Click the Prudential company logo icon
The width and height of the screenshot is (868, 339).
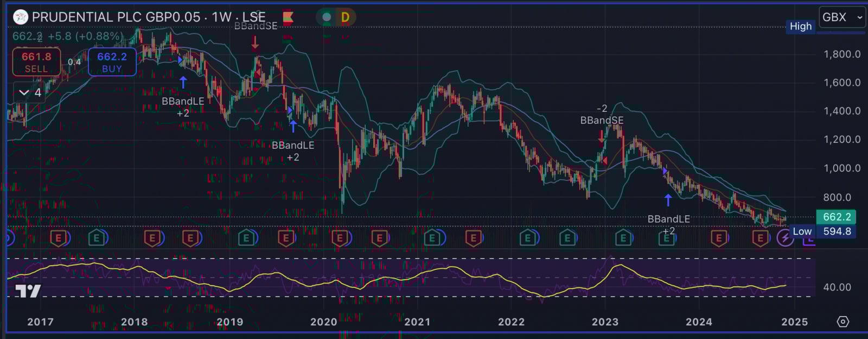pyautogui.click(x=20, y=17)
